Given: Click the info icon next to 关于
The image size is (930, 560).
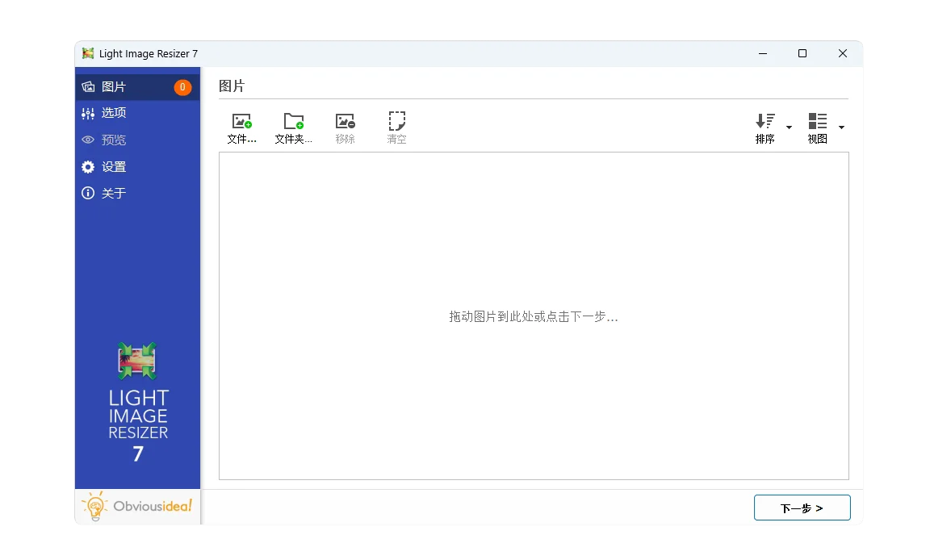Looking at the screenshot, I should coord(88,193).
